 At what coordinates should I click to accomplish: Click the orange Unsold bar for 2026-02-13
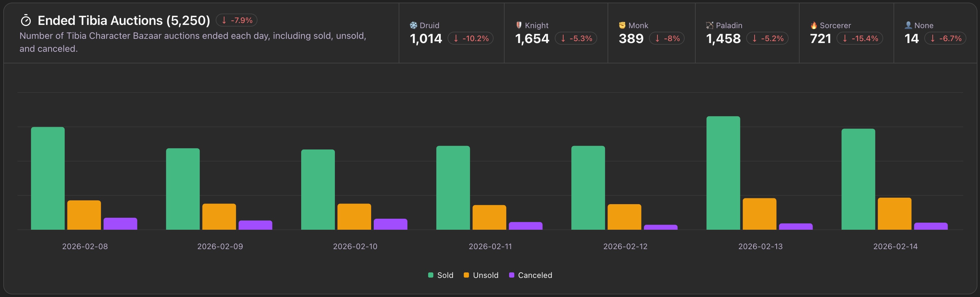point(760,214)
